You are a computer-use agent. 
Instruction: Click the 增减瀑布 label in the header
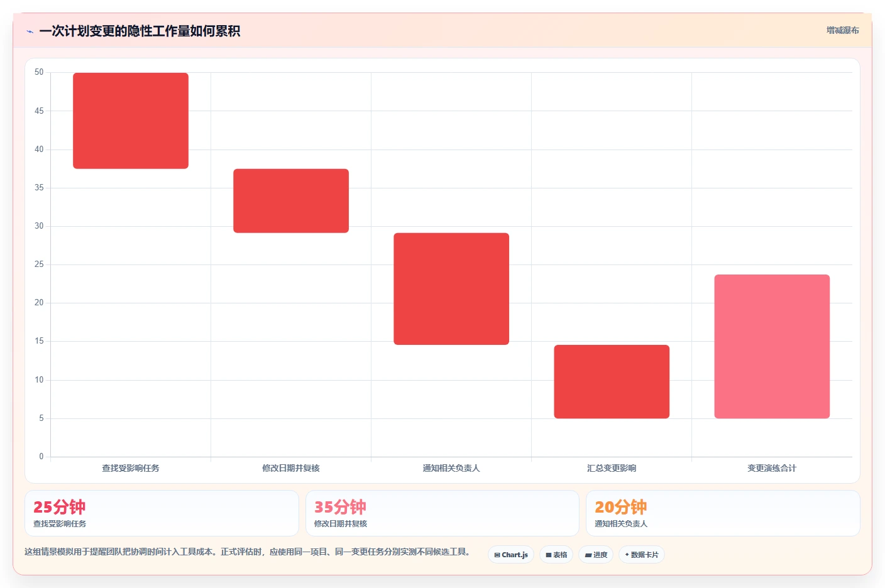[842, 30]
